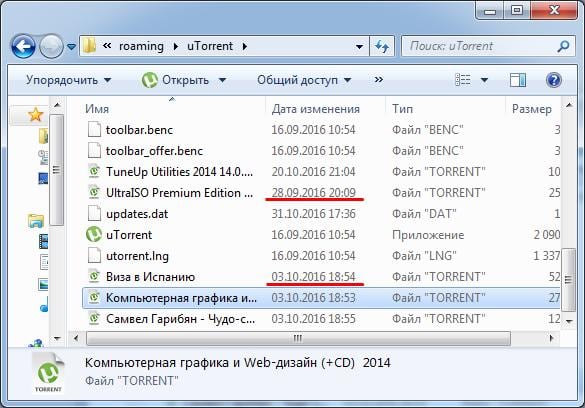Image resolution: width=585 pixels, height=408 pixels.
Task: Click the film strip Videos icon in sidebar
Action: click(x=43, y=241)
